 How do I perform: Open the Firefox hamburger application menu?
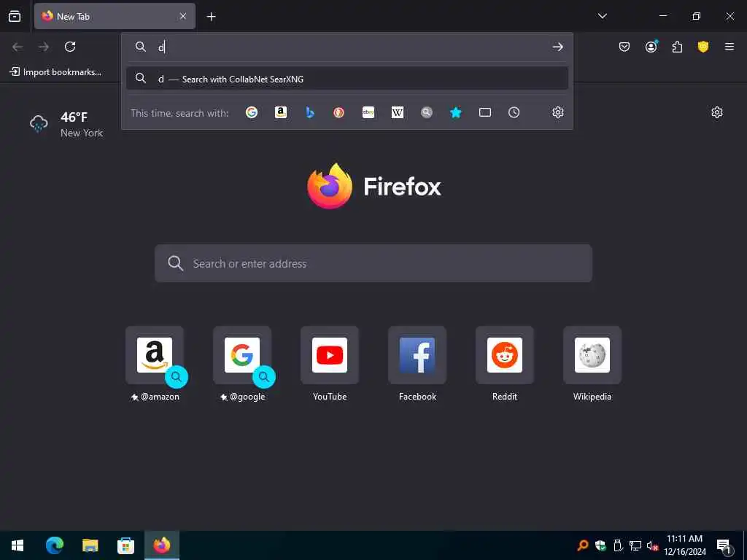click(729, 47)
